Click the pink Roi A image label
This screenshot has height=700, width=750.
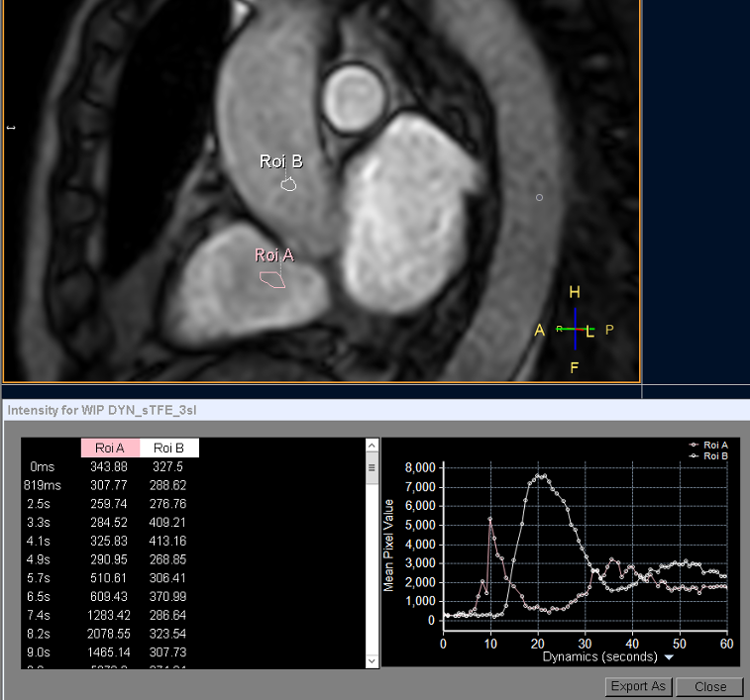pyautogui.click(x=274, y=255)
